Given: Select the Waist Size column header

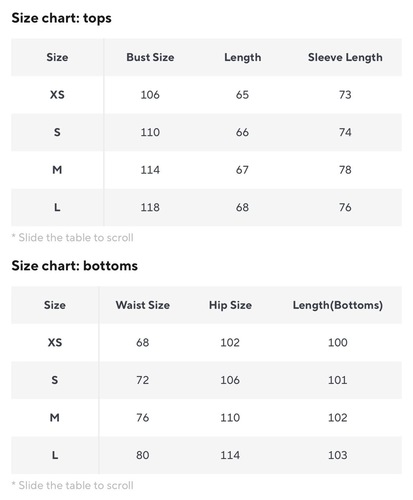Looking at the screenshot, I should (143, 305).
